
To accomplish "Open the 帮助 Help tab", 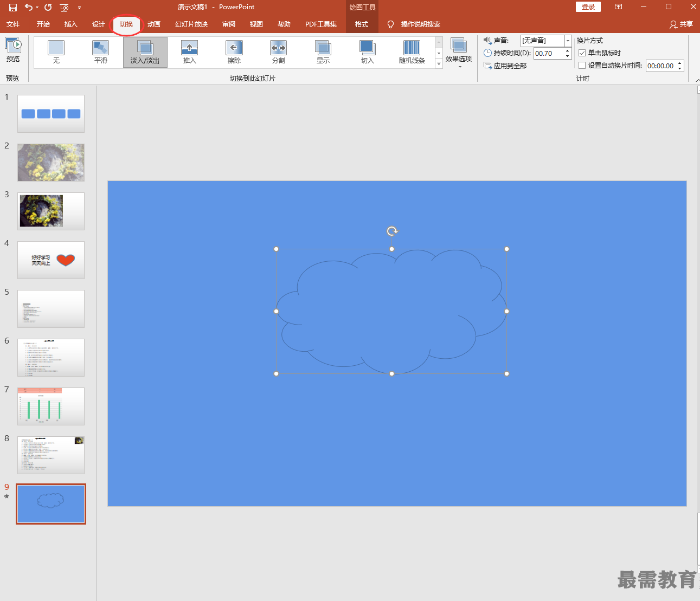I will click(x=284, y=24).
